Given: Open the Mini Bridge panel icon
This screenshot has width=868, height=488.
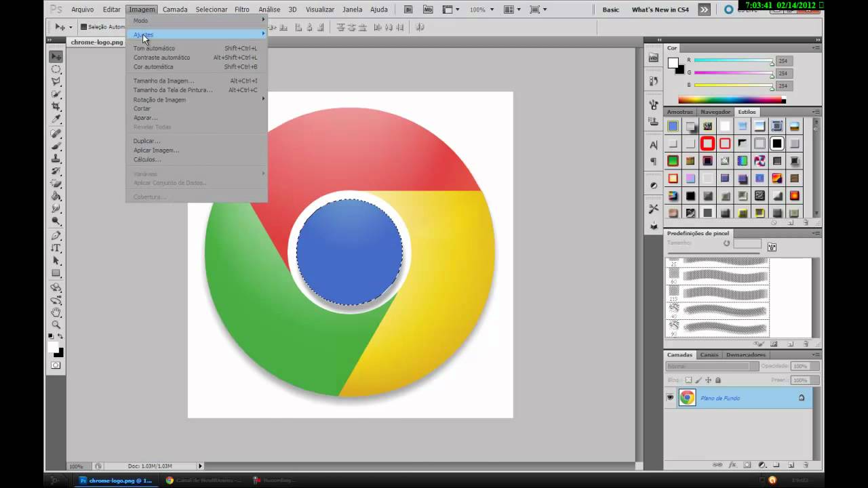Looking at the screenshot, I should (x=654, y=58).
